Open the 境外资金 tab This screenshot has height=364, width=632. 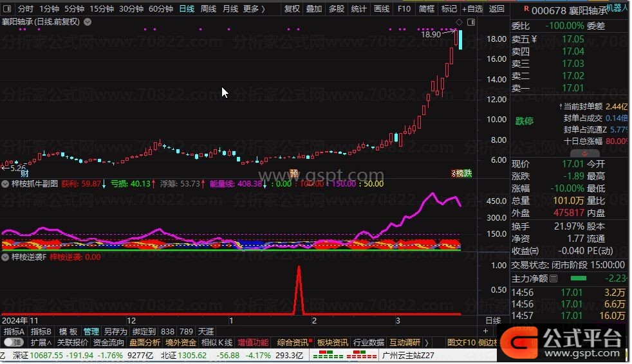pos(181,343)
